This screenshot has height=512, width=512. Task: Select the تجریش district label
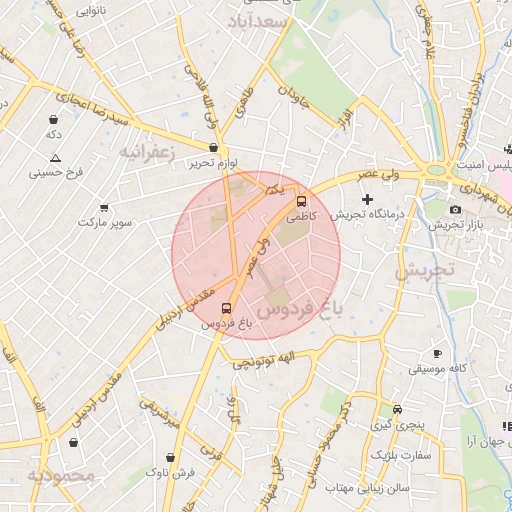[x=425, y=270]
